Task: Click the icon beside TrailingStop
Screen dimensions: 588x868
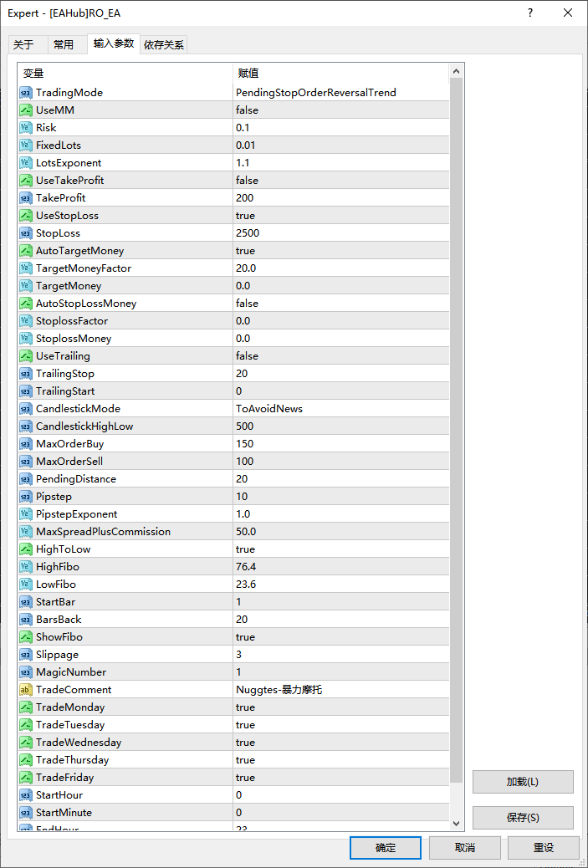Action: tap(26, 374)
